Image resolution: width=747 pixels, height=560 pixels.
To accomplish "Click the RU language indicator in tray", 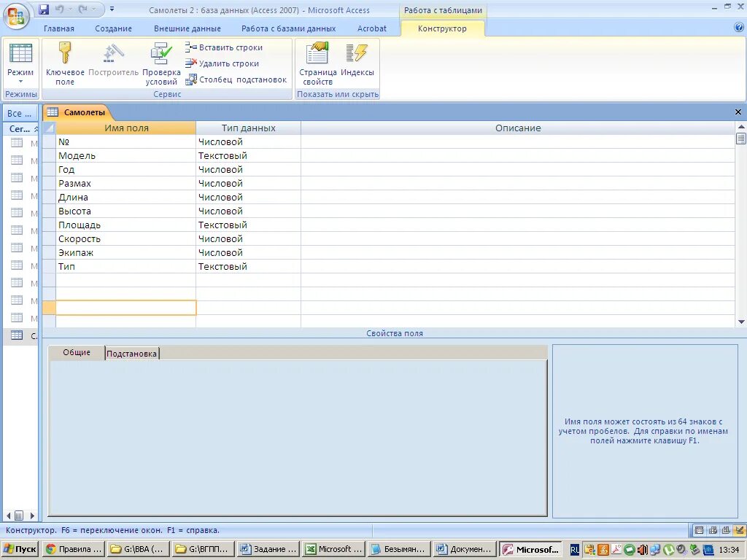I will tap(575, 550).
